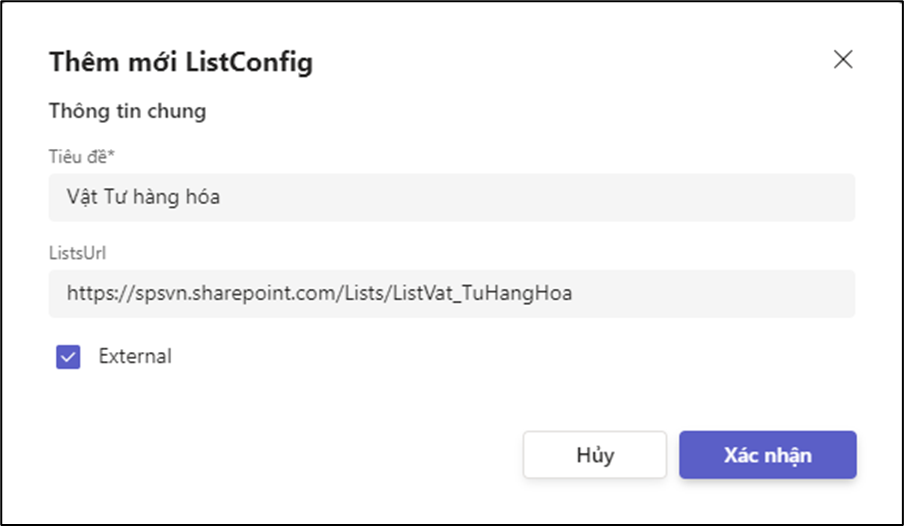Cancel adding the new ListConfig
Screen dimensions: 904x526
point(594,455)
